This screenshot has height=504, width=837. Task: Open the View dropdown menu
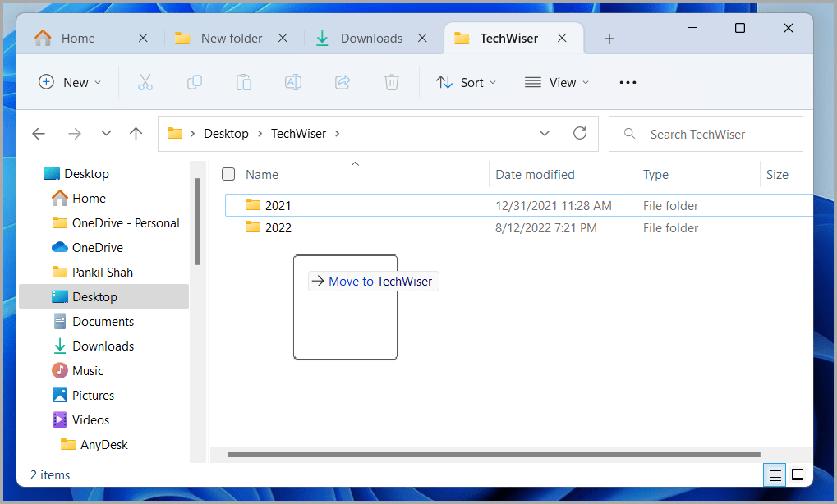click(x=557, y=82)
